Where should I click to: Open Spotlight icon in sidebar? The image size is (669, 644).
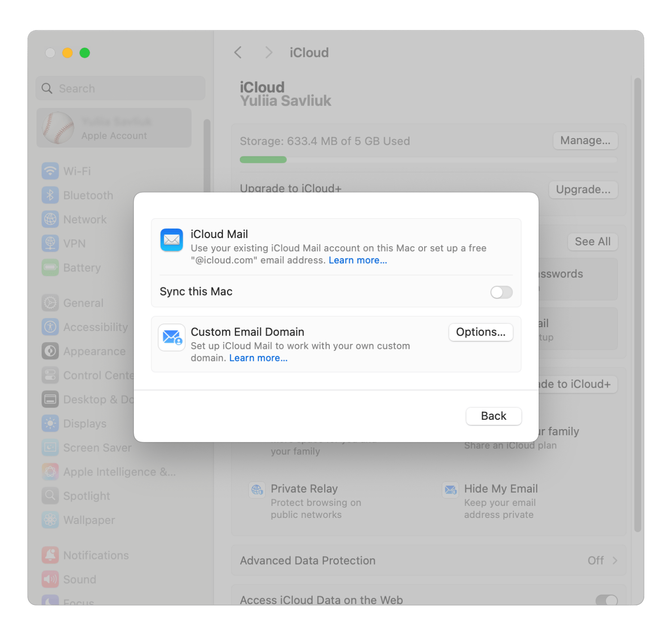tap(50, 496)
